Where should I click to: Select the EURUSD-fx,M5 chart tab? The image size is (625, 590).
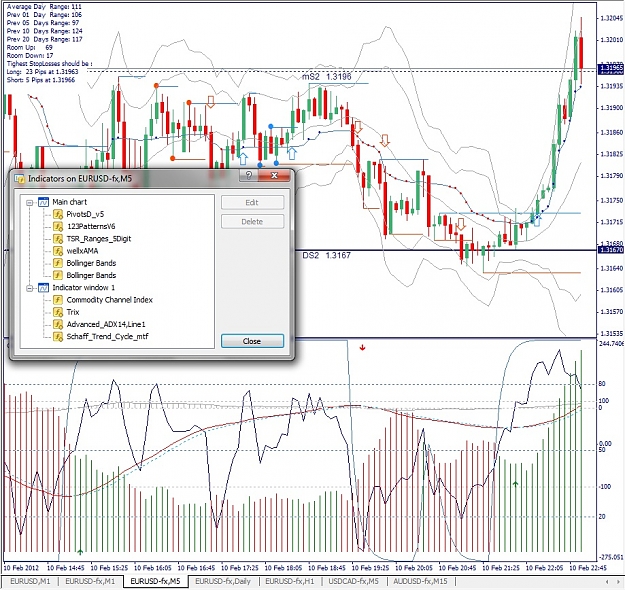coord(155,581)
